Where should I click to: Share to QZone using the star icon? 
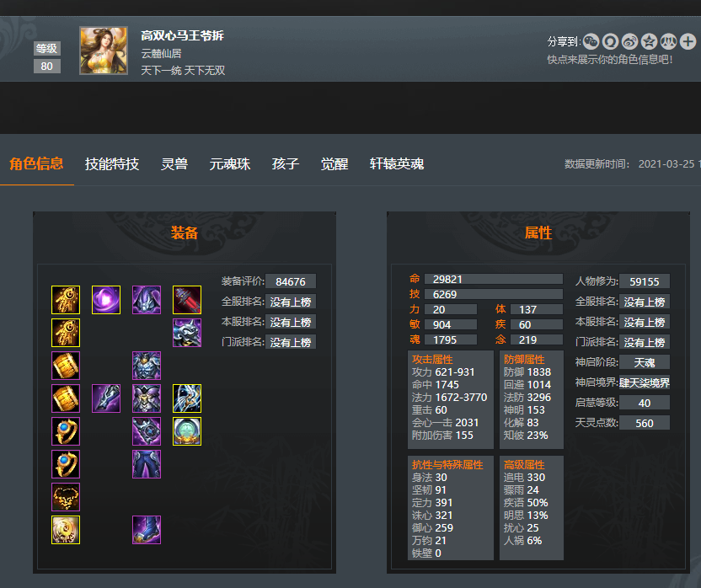pos(649,41)
